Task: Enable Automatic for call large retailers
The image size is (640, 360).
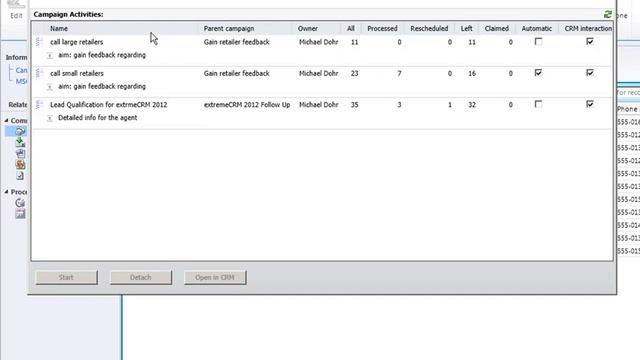Action: [x=538, y=42]
